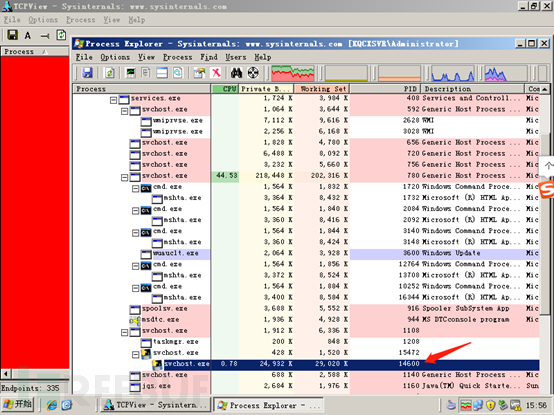Click the second blue quick launch icon
The image size is (554, 415).
click(x=67, y=405)
